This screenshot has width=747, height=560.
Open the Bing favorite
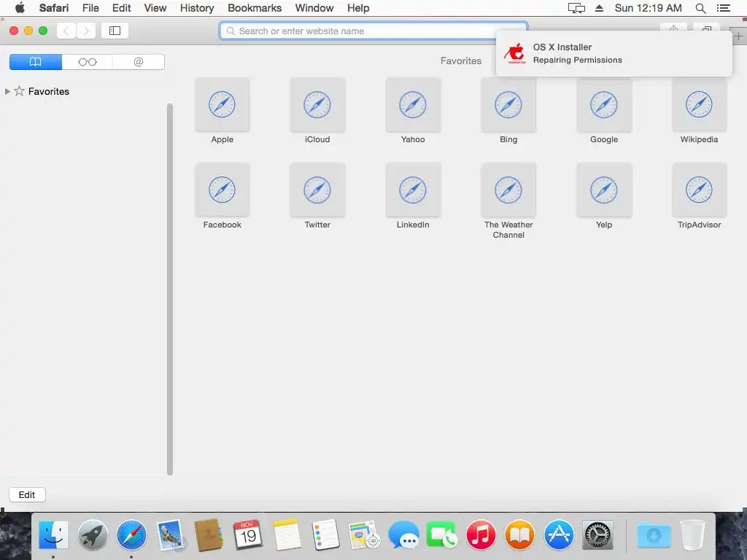pos(508,105)
